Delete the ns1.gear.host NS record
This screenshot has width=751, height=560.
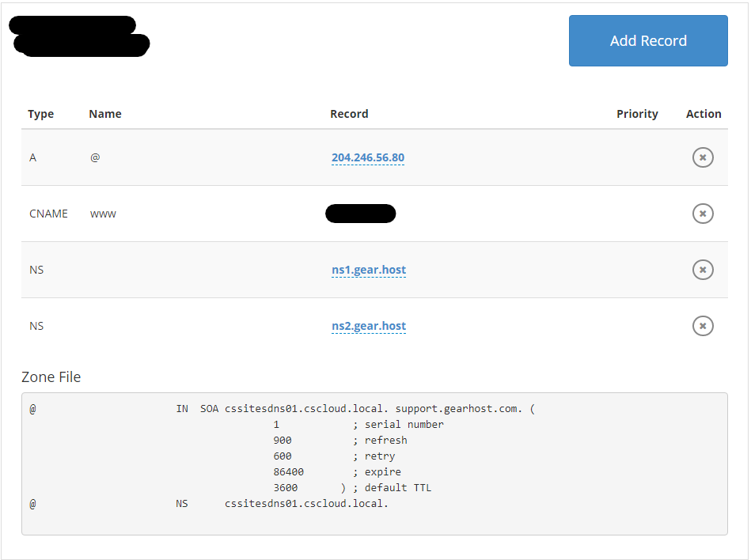(703, 270)
